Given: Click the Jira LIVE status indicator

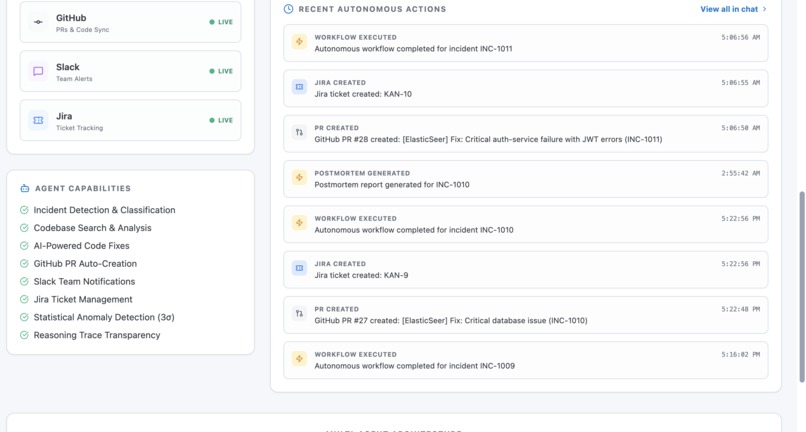Looking at the screenshot, I should coord(221,120).
